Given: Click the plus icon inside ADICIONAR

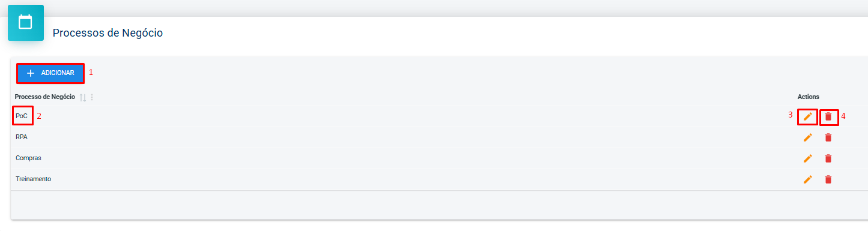Looking at the screenshot, I should 31,73.
